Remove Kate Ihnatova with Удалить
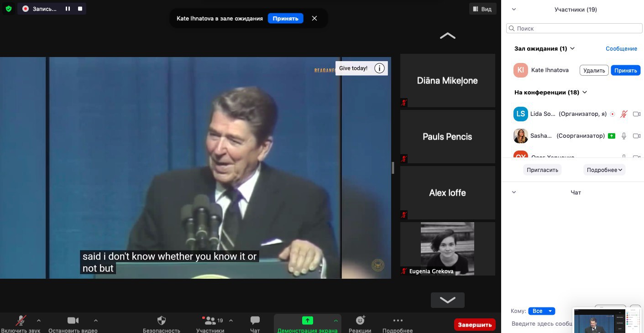Viewport: 644px width, 333px height. coord(594,70)
